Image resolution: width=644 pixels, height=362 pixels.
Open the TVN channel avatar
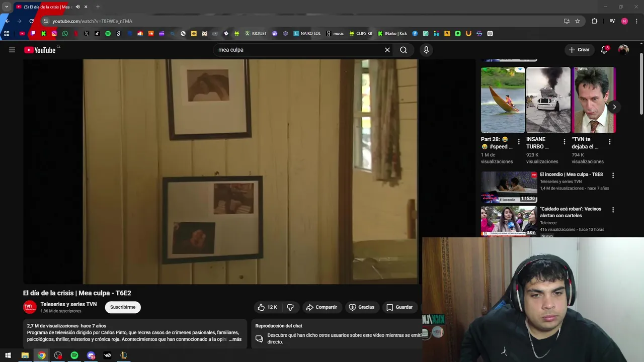point(30,307)
